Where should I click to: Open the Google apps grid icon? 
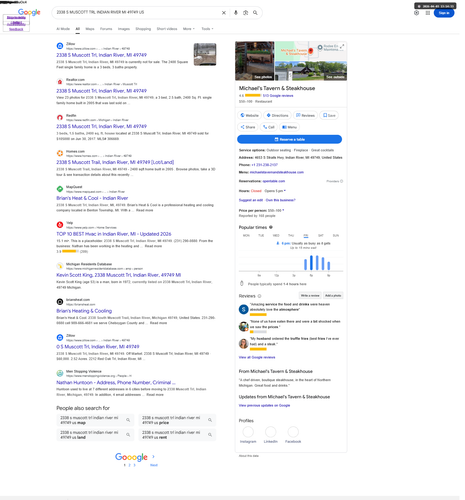point(428,13)
